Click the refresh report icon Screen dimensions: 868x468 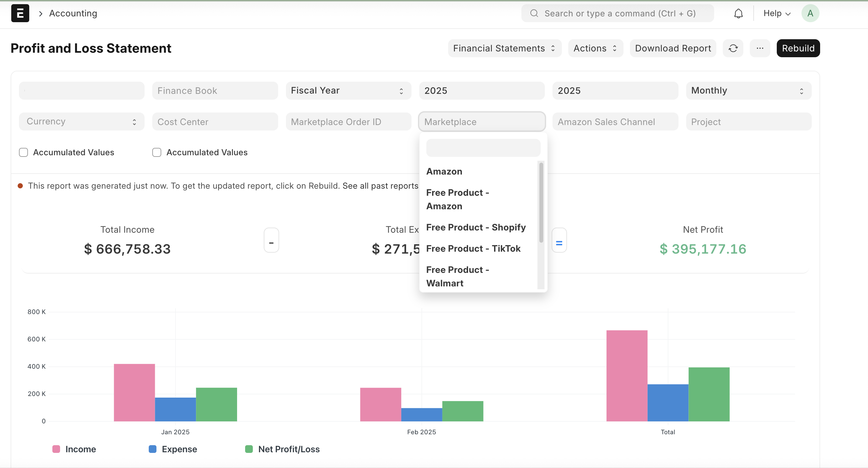coord(733,48)
